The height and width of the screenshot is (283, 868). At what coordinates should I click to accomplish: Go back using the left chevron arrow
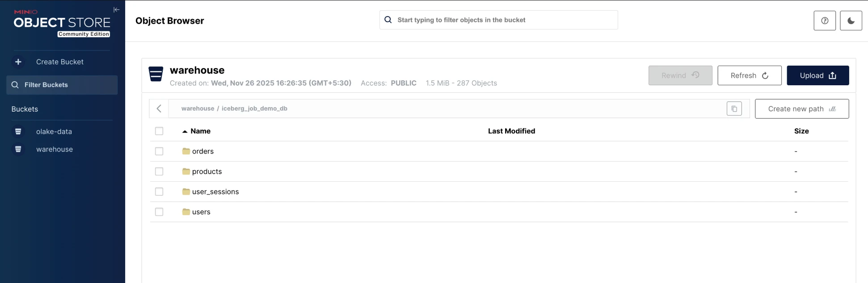[159, 108]
